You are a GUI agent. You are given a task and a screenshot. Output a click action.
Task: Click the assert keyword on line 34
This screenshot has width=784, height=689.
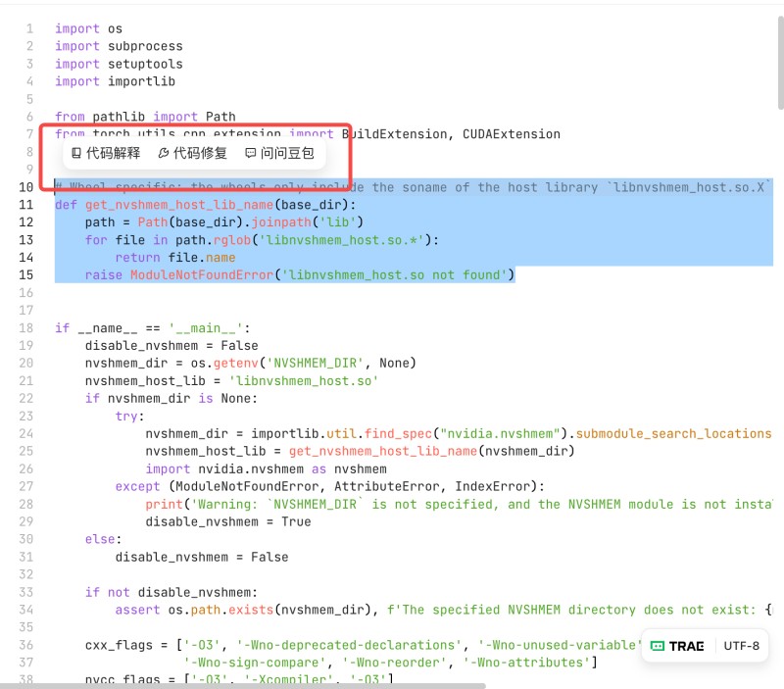(x=137, y=611)
